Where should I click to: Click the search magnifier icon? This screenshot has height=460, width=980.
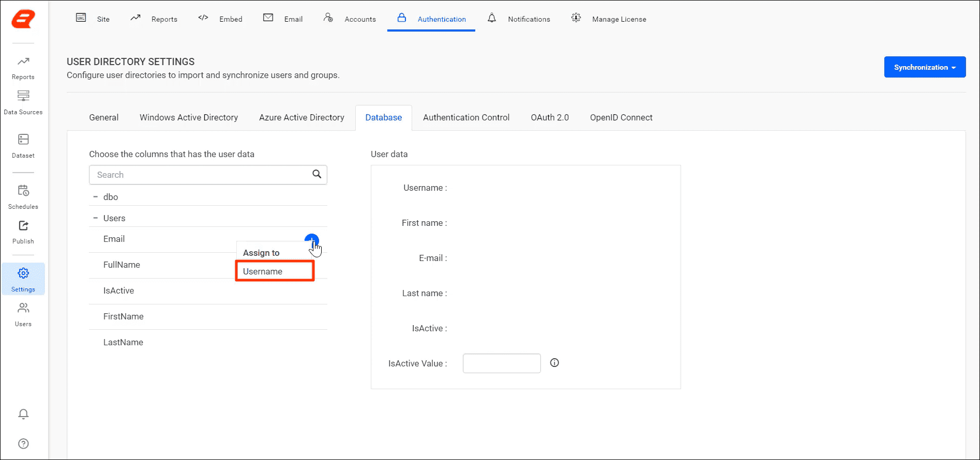317,174
